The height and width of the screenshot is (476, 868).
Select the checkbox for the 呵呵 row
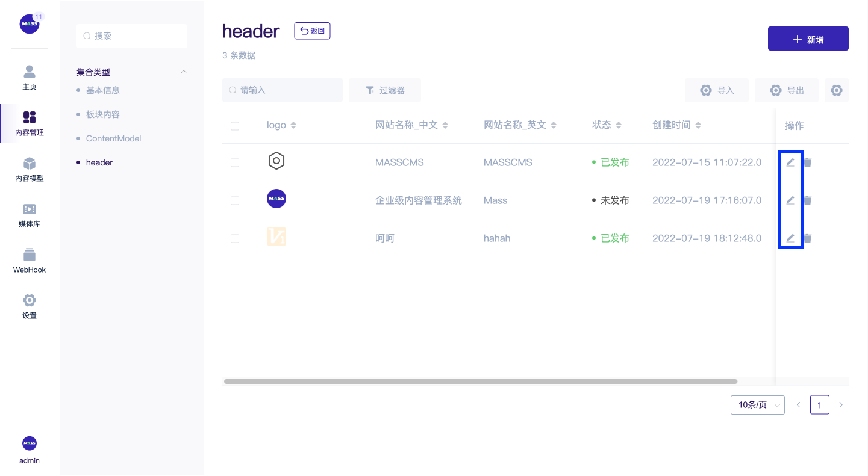tap(235, 239)
